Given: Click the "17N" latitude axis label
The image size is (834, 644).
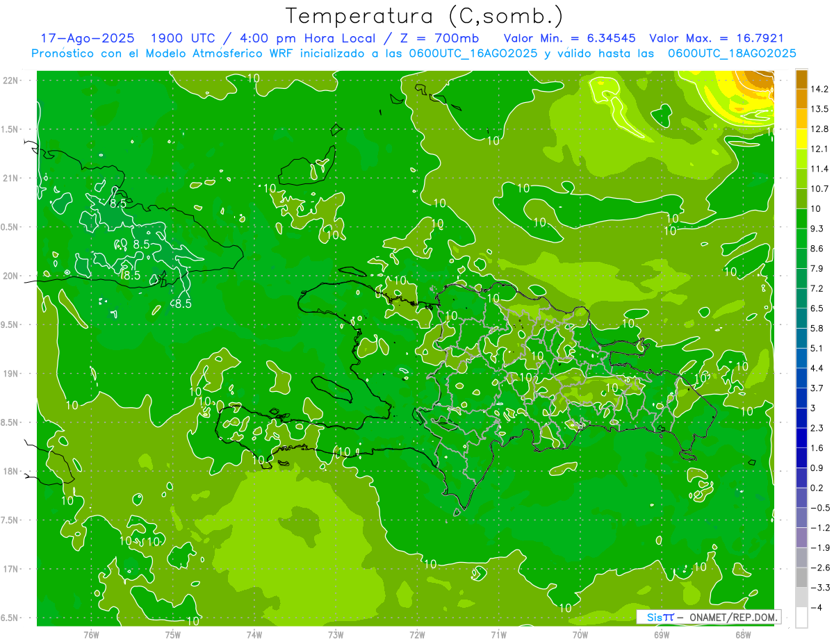Looking at the screenshot, I should pyautogui.click(x=11, y=569).
